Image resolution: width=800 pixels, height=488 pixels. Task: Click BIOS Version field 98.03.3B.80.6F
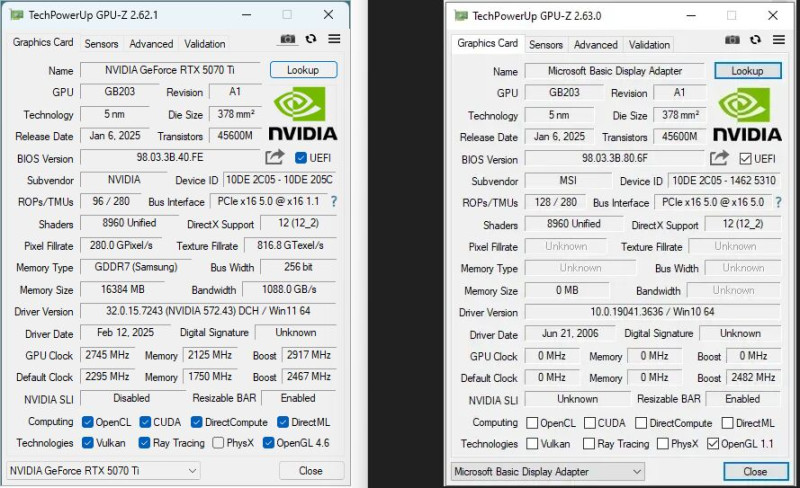click(x=614, y=158)
